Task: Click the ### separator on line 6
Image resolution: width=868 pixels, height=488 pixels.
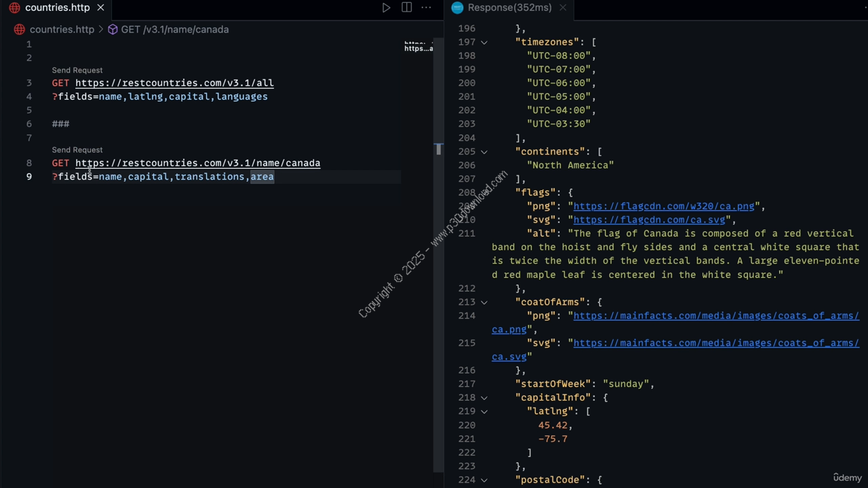Action: (61, 123)
